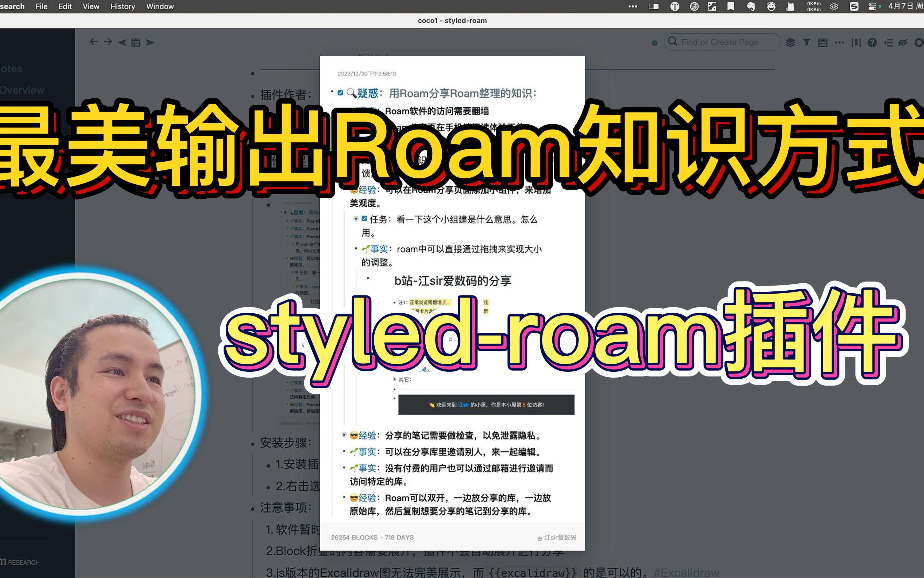Viewport: 924px width, 578px height.
Task: Open the 疑惑 tag link in preview
Action: click(368, 93)
